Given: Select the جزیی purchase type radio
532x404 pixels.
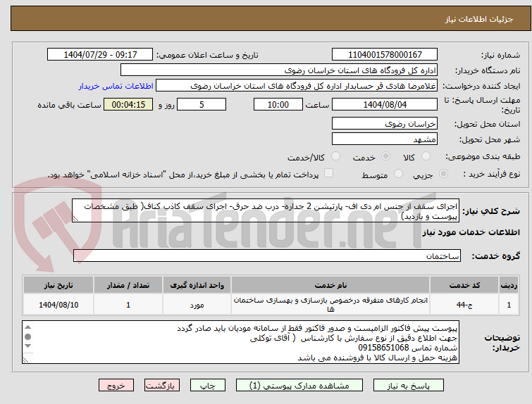Looking at the screenshot, I should (443, 174).
